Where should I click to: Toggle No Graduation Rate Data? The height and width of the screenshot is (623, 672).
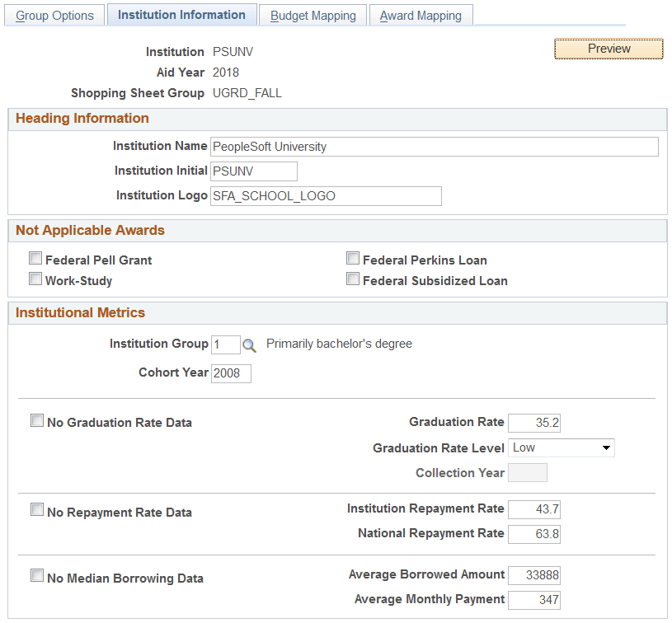37,420
